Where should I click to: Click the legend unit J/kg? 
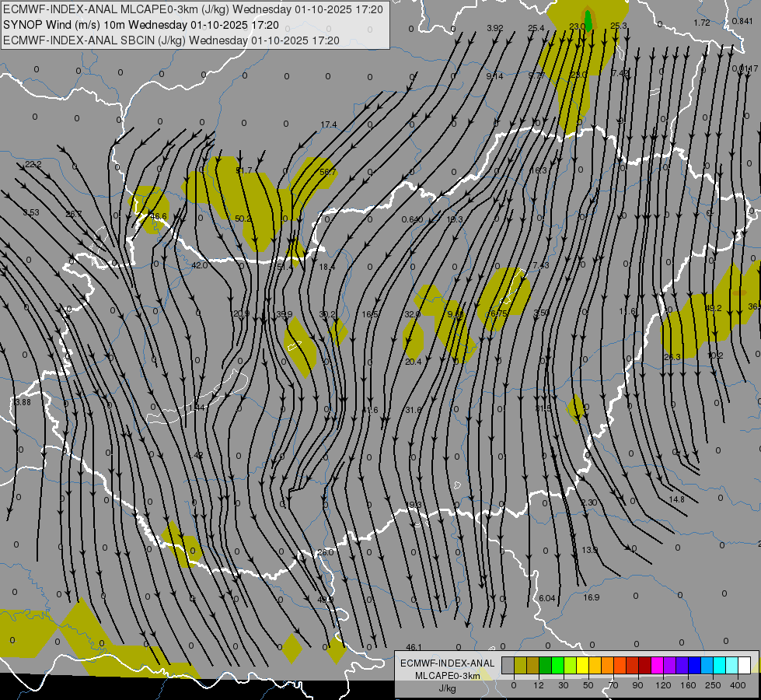point(447,688)
